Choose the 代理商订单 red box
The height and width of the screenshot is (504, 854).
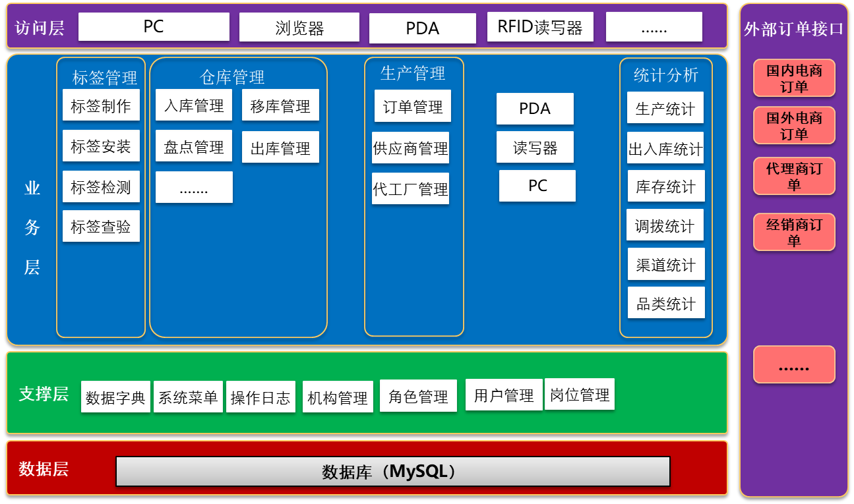click(x=794, y=177)
